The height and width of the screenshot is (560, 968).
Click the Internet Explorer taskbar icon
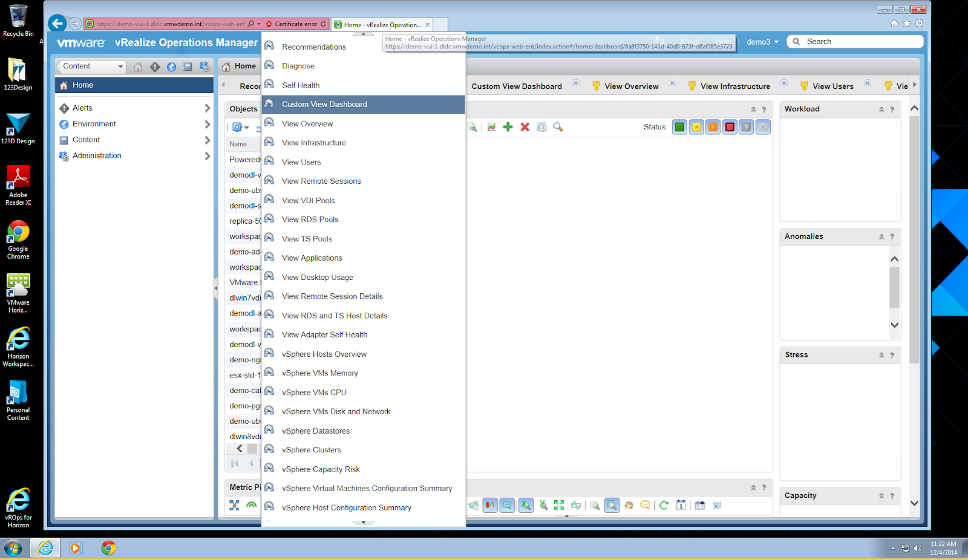pyautogui.click(x=45, y=548)
